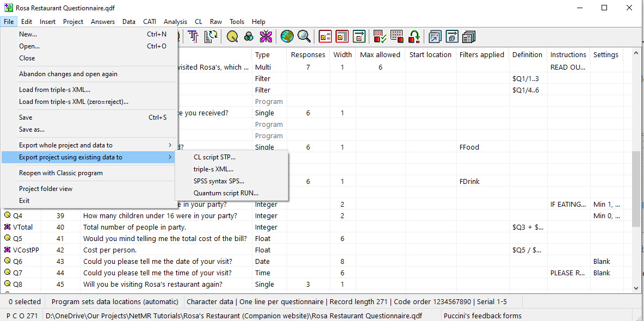Click the colorful Tt text styles icon

click(193, 36)
